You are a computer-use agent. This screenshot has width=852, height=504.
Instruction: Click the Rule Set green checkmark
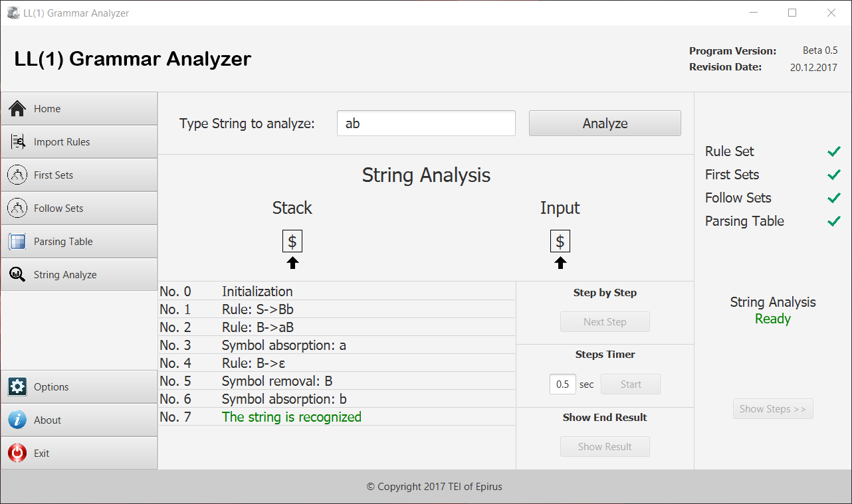pyautogui.click(x=834, y=151)
